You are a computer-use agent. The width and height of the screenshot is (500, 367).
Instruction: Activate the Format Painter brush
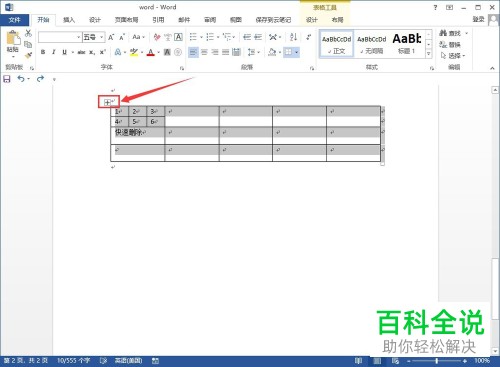coord(28,55)
